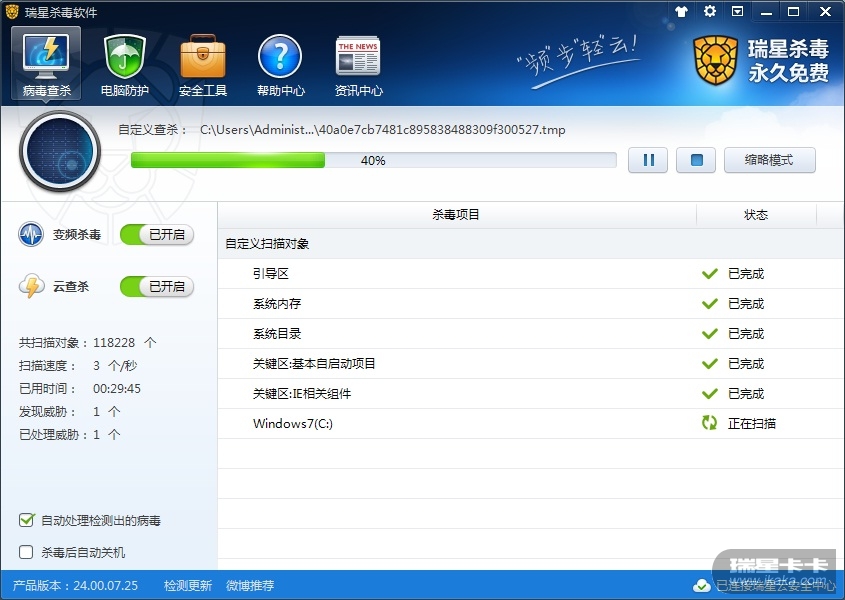The image size is (845, 600).
Task: Pause the running scan
Action: [648, 160]
